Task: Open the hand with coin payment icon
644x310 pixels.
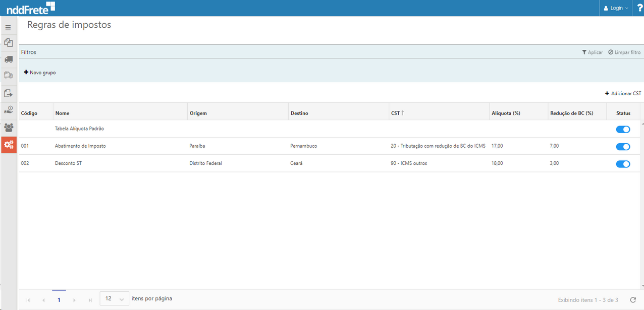Action: (8, 110)
